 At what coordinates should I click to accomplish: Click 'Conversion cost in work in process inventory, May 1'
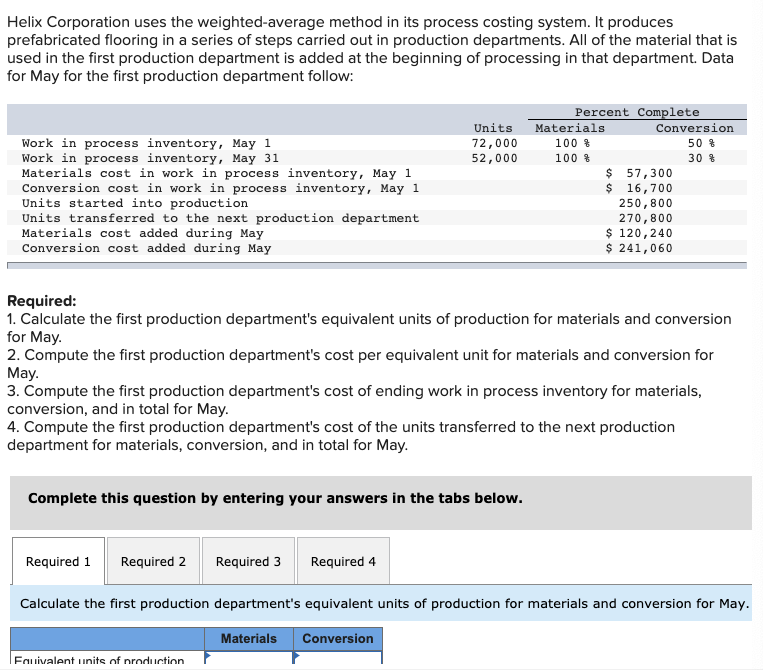pyautogui.click(x=220, y=188)
